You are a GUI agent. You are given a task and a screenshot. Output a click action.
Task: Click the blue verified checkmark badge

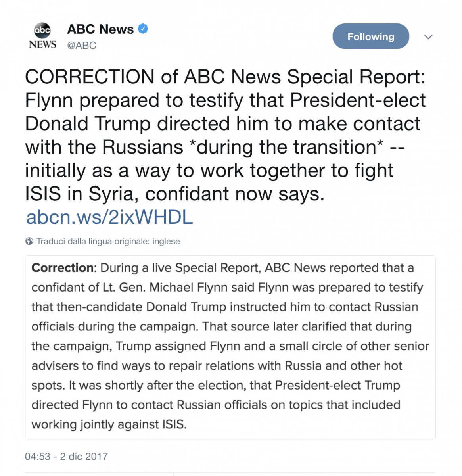point(143,29)
